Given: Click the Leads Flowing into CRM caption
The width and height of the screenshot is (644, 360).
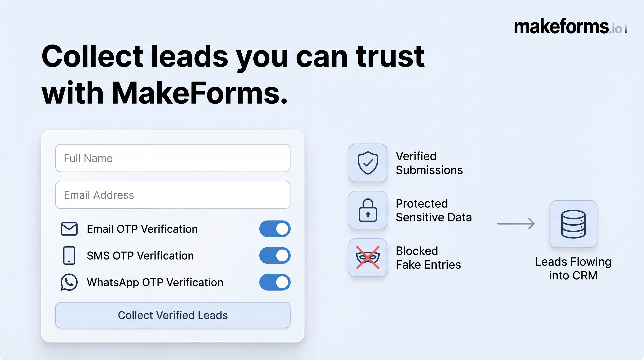Looking at the screenshot, I should [573, 269].
